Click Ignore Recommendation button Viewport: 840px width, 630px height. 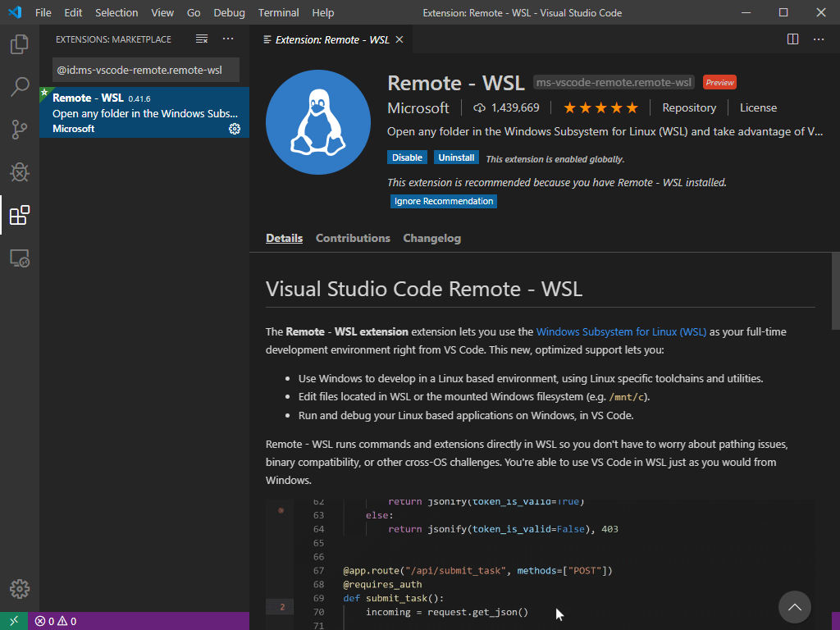[444, 201]
